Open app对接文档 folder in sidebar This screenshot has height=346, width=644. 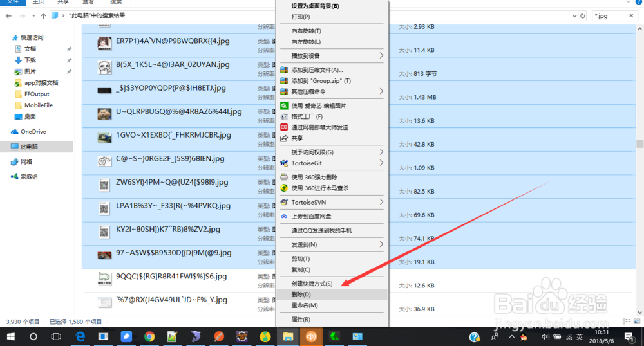(41, 83)
